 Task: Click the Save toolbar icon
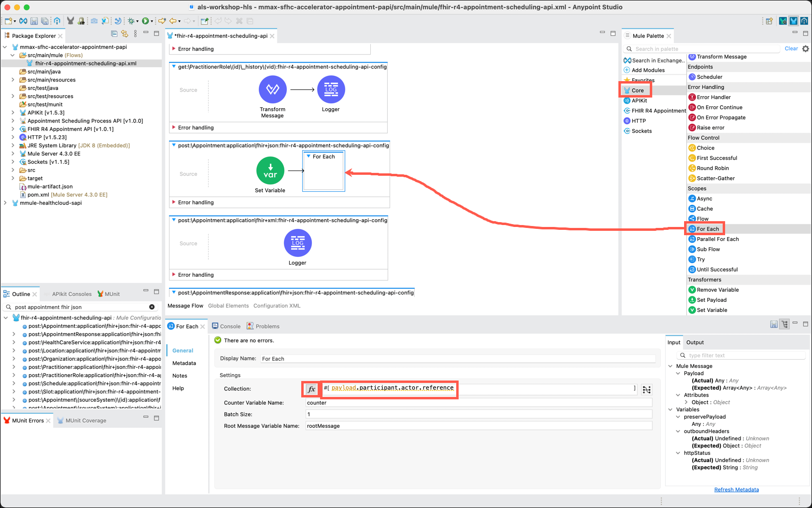click(x=34, y=21)
